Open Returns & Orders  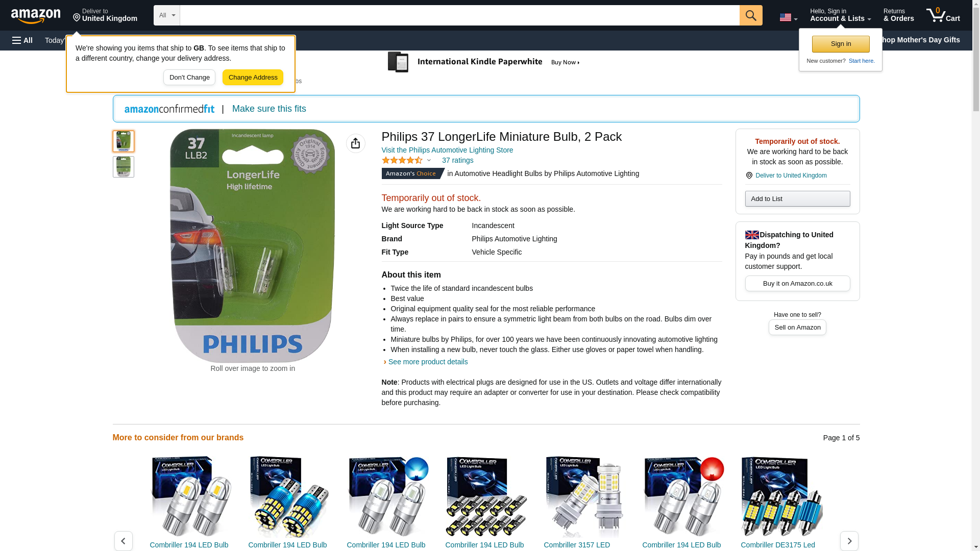pyautogui.click(x=899, y=15)
